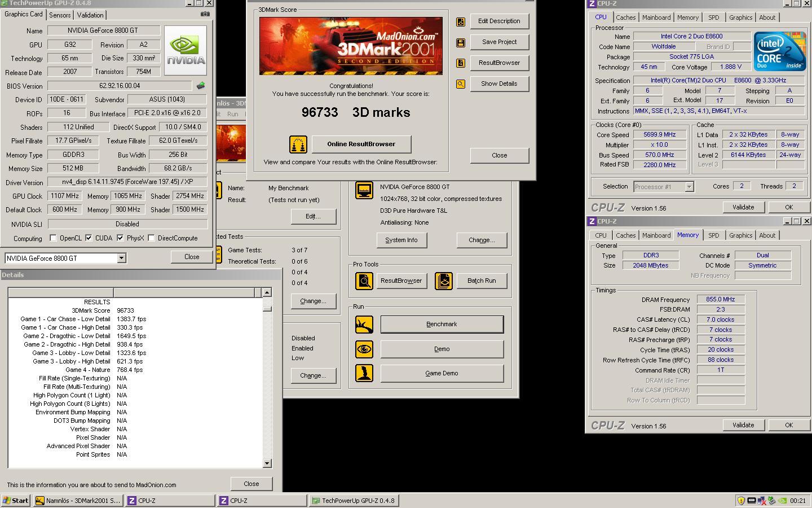Open the Start menu
Viewport: 812px width, 508px height.
click(x=16, y=501)
